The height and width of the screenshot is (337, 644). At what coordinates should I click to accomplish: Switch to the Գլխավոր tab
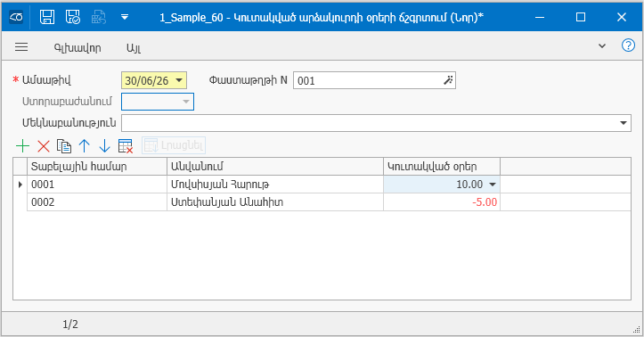click(77, 47)
